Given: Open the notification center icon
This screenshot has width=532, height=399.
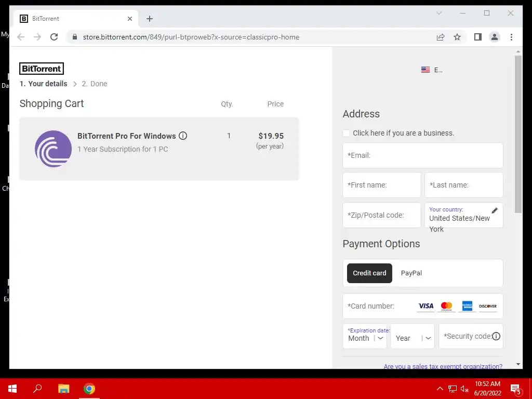Looking at the screenshot, I should click(x=515, y=389).
